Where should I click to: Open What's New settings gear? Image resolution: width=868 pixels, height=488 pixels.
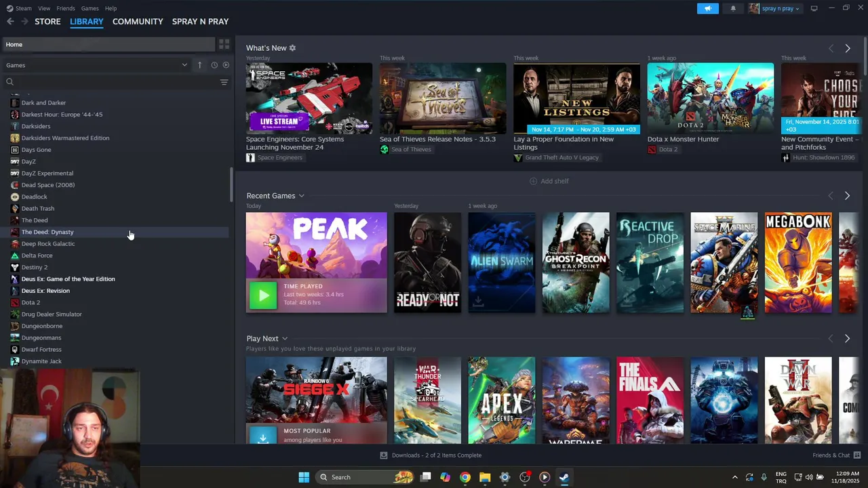click(x=292, y=48)
